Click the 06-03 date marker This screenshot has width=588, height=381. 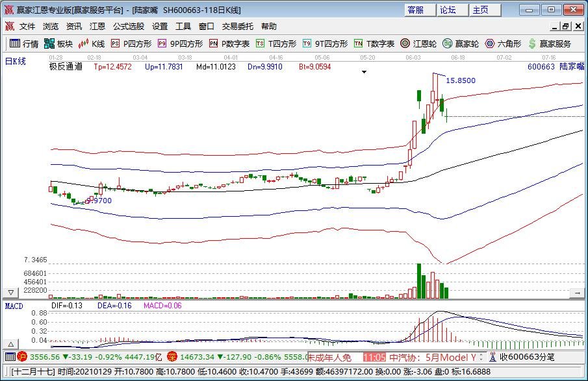pos(413,57)
